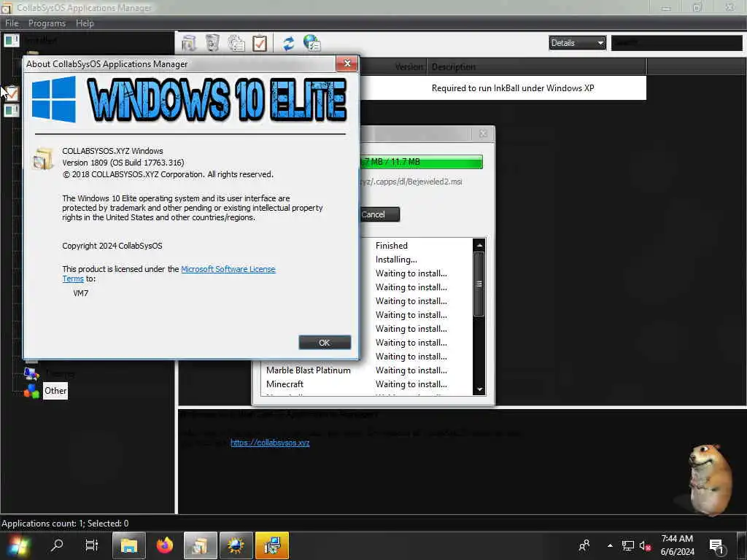Show hidden system tray icons
Image resolution: width=747 pixels, height=560 pixels.
click(610, 545)
